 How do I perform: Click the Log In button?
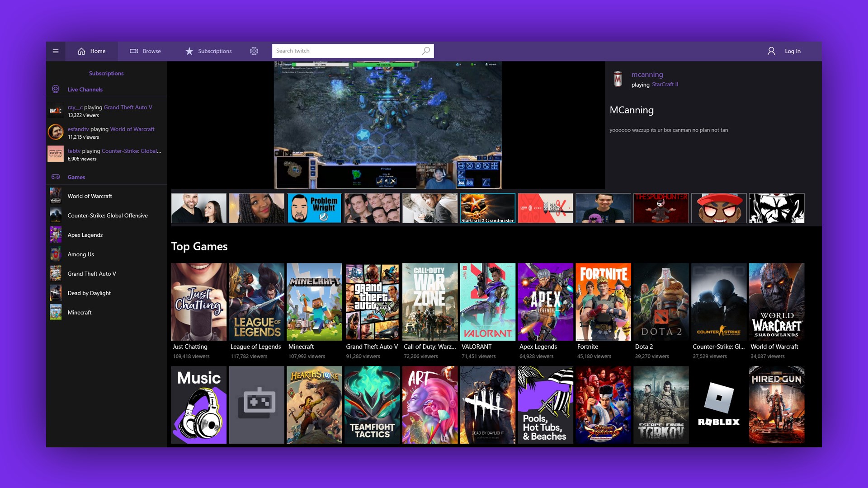coord(793,51)
